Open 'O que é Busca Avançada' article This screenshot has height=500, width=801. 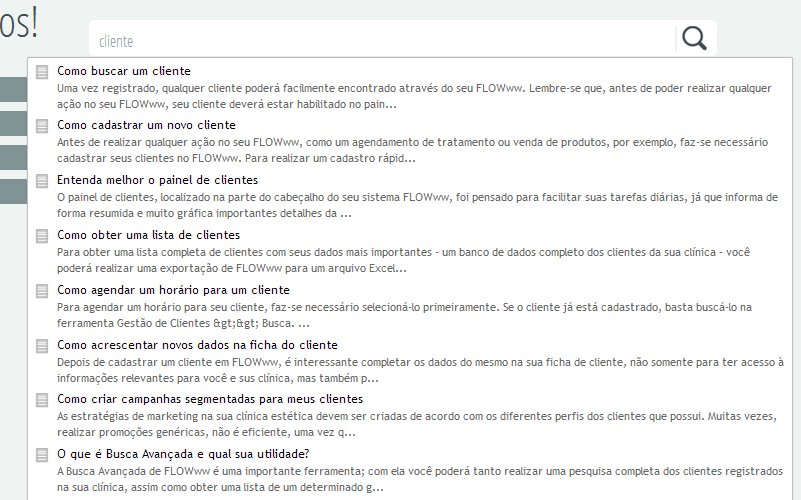(x=169, y=454)
